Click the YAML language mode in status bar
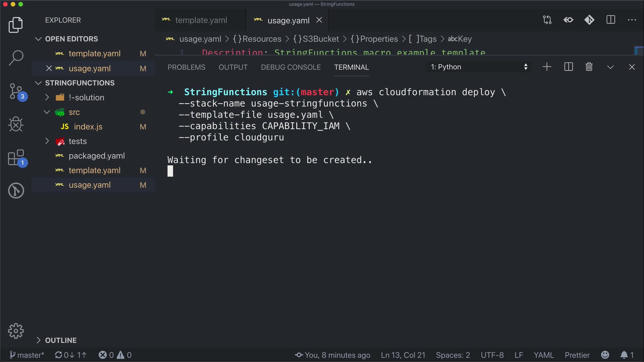Viewport: 644px width, 362px height. 544,355
